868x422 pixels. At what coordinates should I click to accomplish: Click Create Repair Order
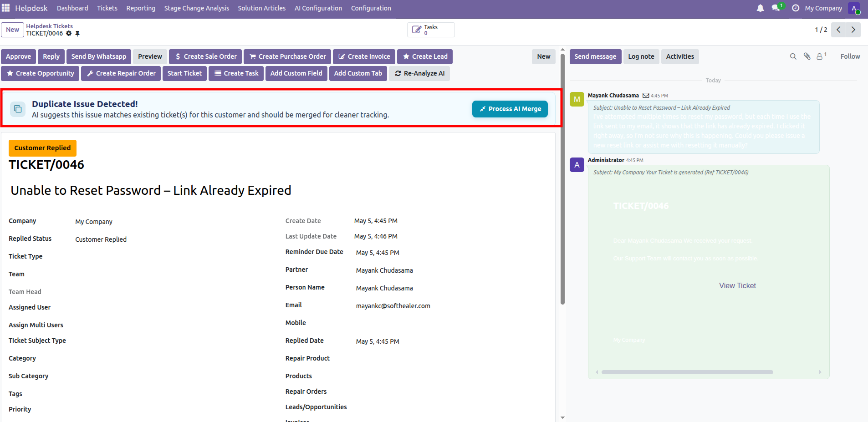click(x=121, y=73)
